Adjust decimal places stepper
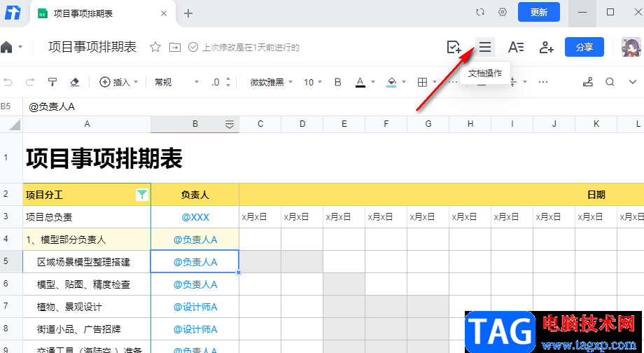Screen dimensions: 644x353 (228, 82)
